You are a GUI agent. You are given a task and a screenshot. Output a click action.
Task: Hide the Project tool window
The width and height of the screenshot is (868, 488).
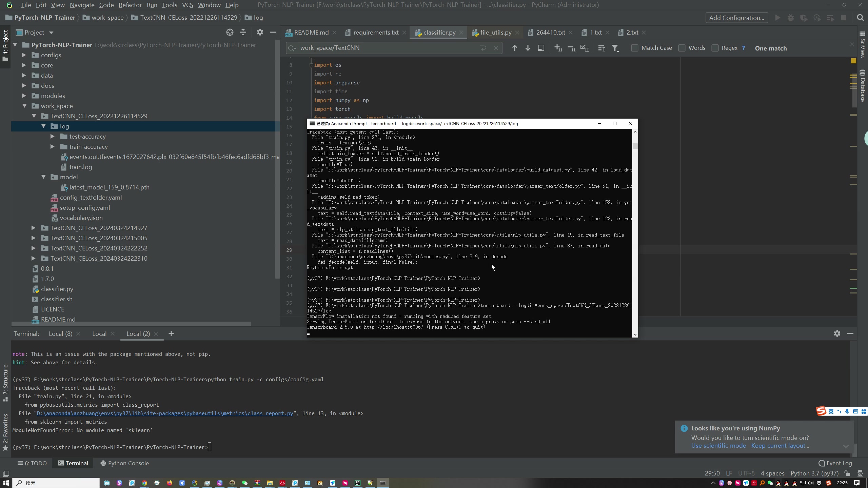pos(273,32)
